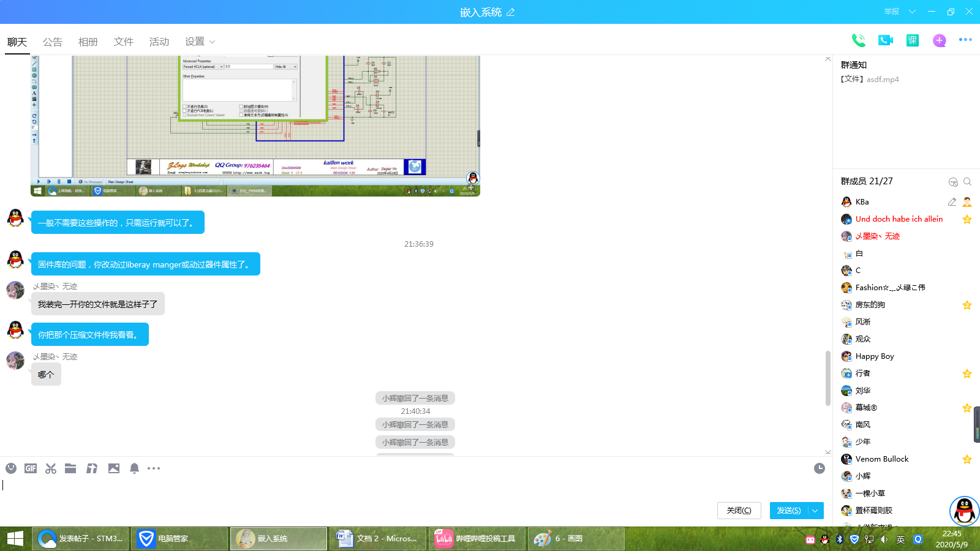
Task: Click the chat scrollbar thumb
Action: 828,378
